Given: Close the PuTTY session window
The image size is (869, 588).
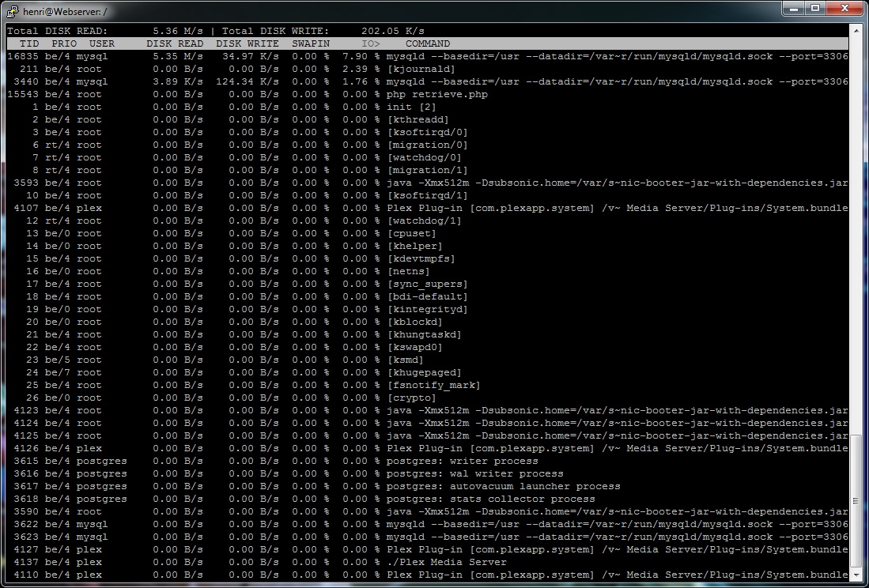Looking at the screenshot, I should (x=844, y=8).
